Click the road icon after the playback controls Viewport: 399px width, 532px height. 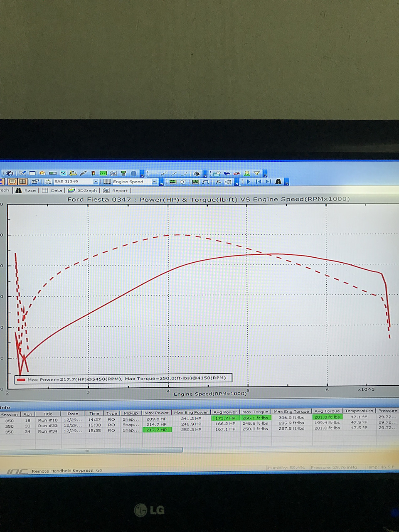click(278, 182)
